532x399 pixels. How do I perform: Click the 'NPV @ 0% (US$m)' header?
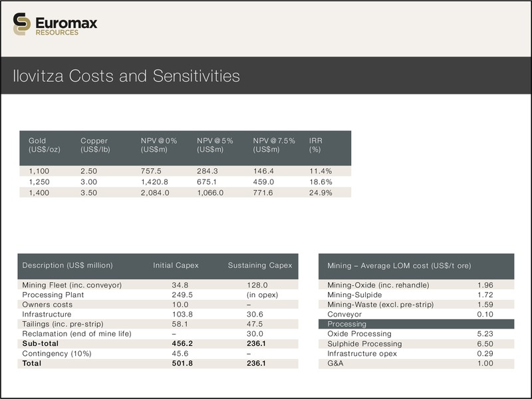159,145
